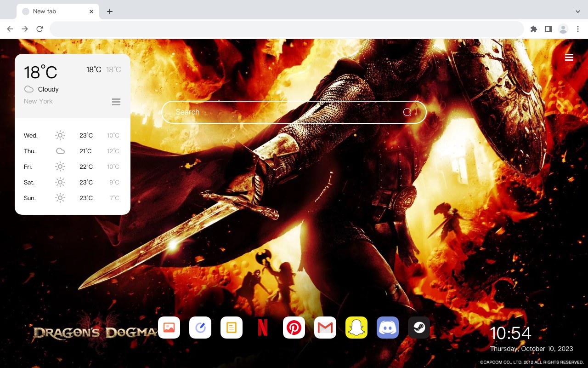The image size is (588, 368).
Task: Open the hamburger menu at top right of page
Action: click(x=569, y=57)
